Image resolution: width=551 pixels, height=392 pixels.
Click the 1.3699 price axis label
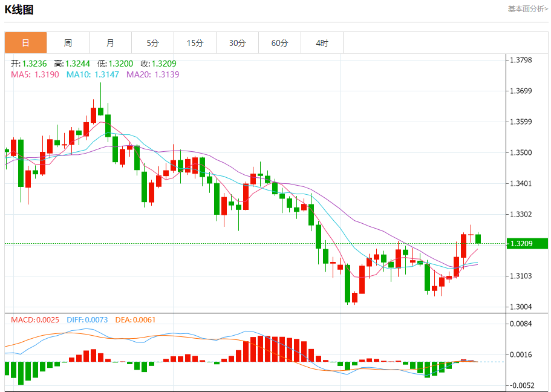pyautogui.click(x=521, y=91)
